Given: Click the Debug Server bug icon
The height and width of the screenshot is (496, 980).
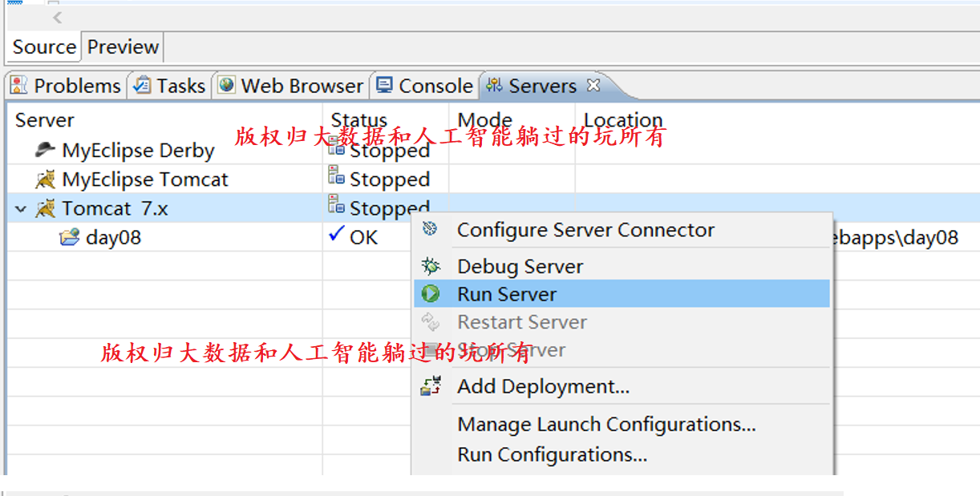Looking at the screenshot, I should coord(431,266).
